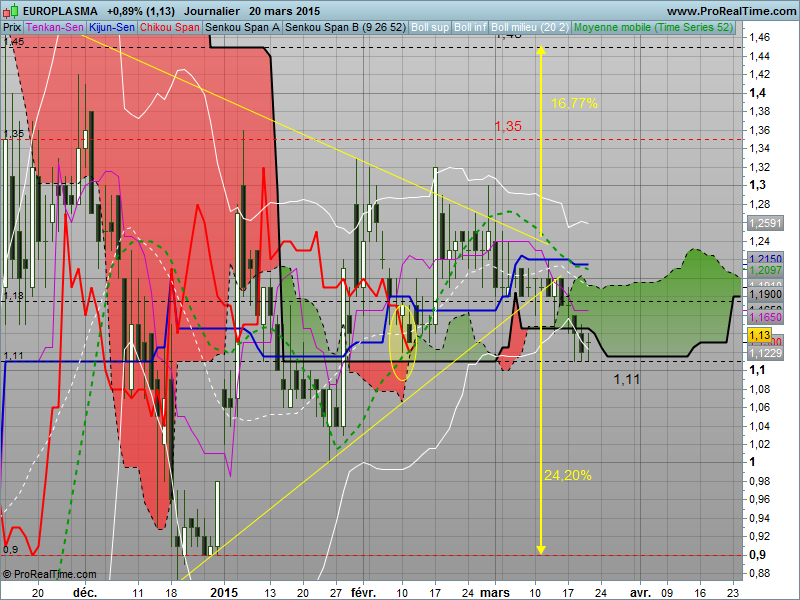The image size is (800, 600).
Task: Select the Tenkan-Sen legend label
Action: 55,27
